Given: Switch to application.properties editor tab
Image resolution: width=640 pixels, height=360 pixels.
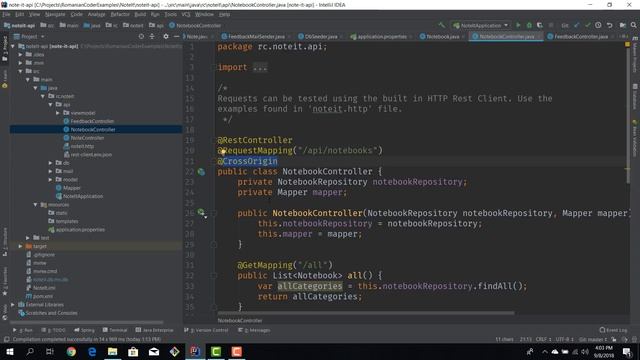Looking at the screenshot, I should 382,36.
